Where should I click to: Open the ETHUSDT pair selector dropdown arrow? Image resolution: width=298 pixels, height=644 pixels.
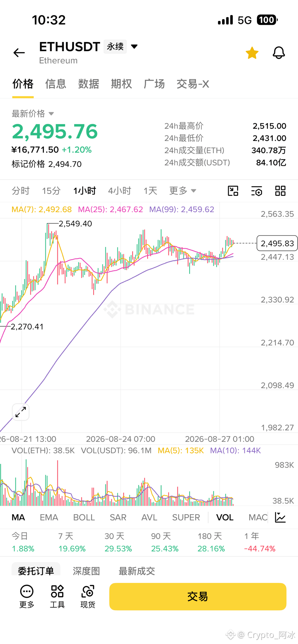134,47
